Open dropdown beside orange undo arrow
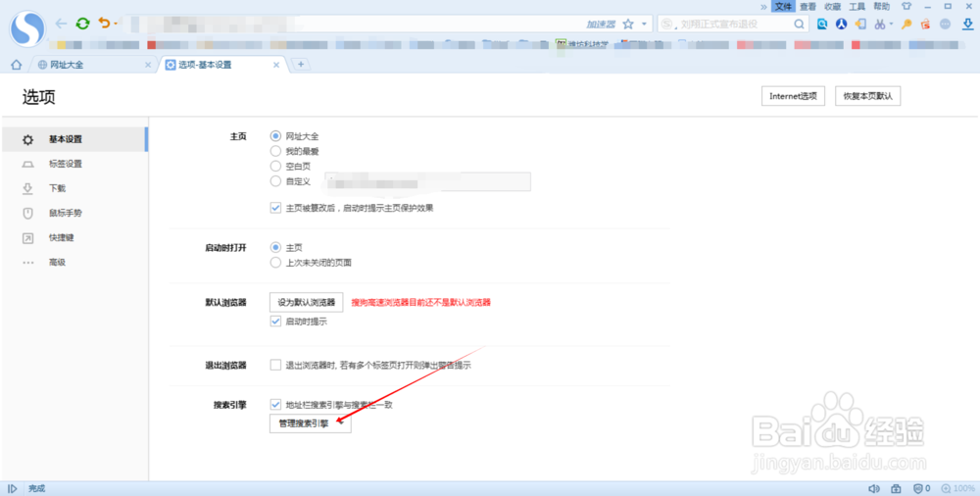 point(115,25)
